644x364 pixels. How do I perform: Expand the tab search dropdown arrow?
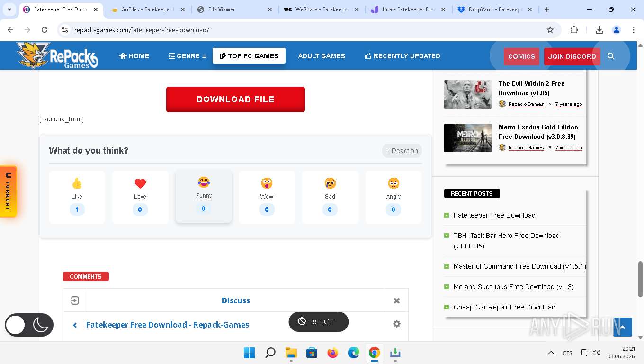pos(9,9)
